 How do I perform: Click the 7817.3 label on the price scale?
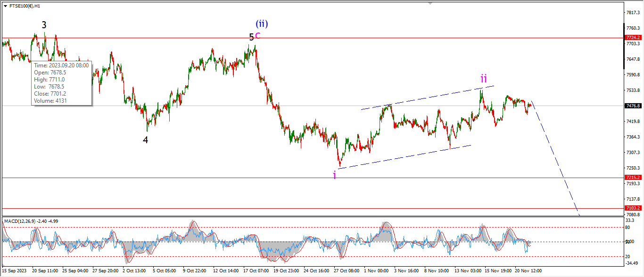(632, 13)
